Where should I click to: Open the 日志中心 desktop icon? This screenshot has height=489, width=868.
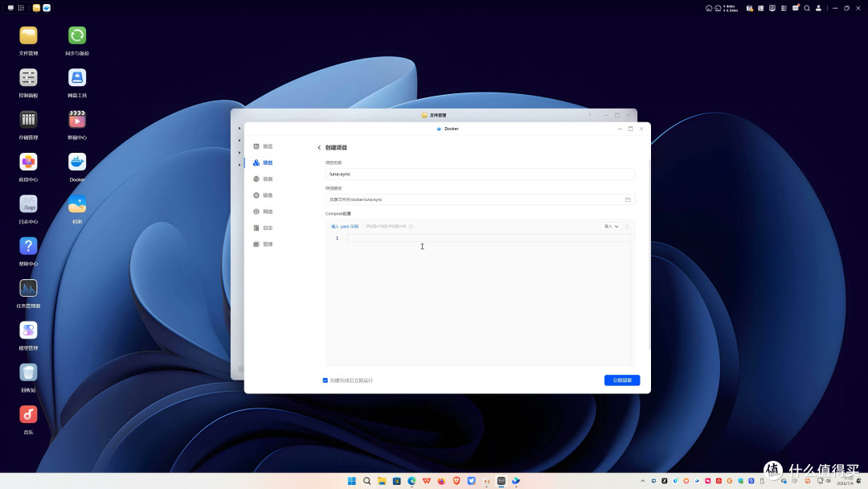coord(28,203)
